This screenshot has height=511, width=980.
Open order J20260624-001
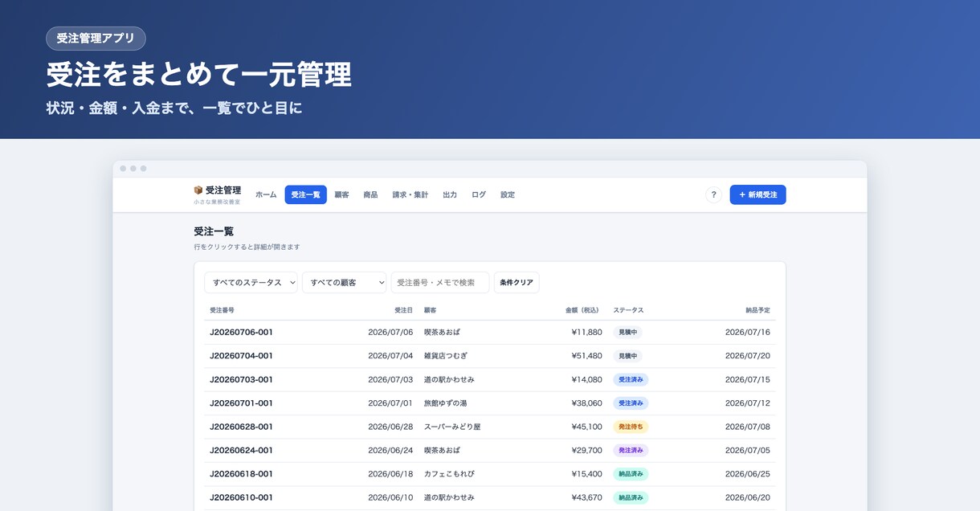pyautogui.click(x=490, y=451)
